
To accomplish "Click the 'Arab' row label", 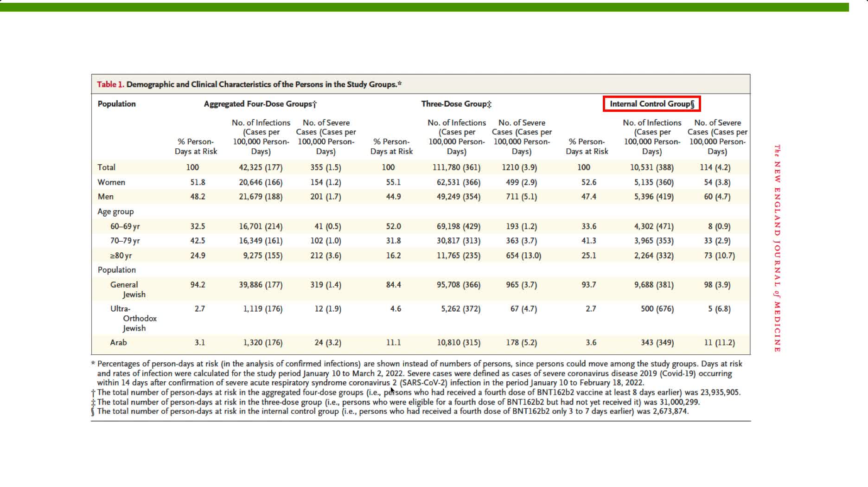I will pyautogui.click(x=118, y=343).
